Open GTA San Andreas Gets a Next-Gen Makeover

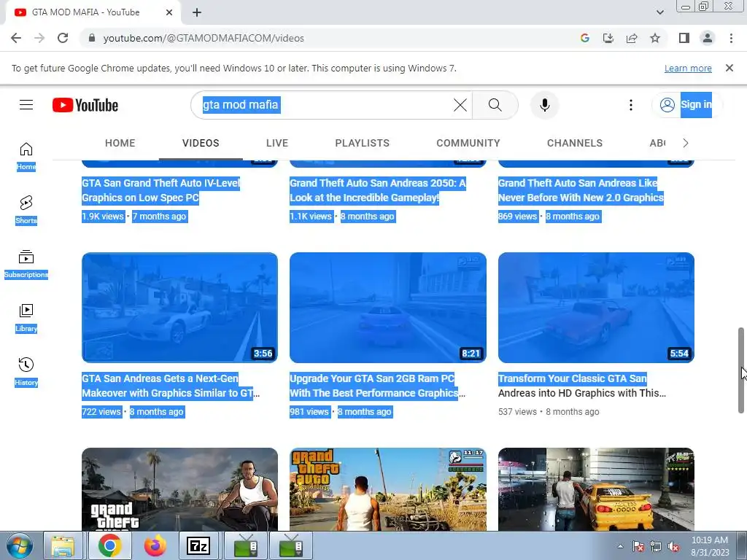click(171, 386)
